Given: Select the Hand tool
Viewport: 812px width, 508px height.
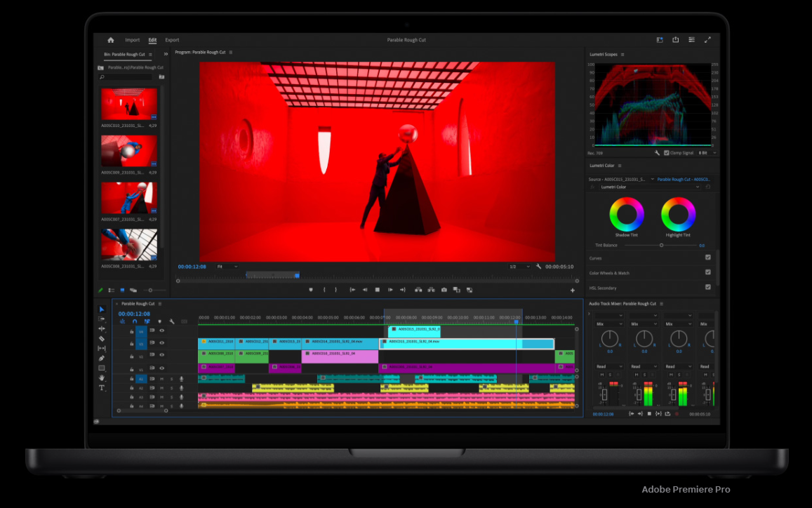Looking at the screenshot, I should (x=102, y=378).
